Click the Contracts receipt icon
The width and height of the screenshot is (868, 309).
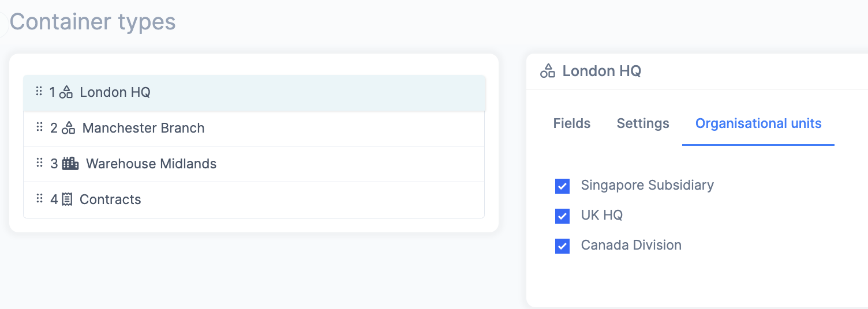coord(67,199)
